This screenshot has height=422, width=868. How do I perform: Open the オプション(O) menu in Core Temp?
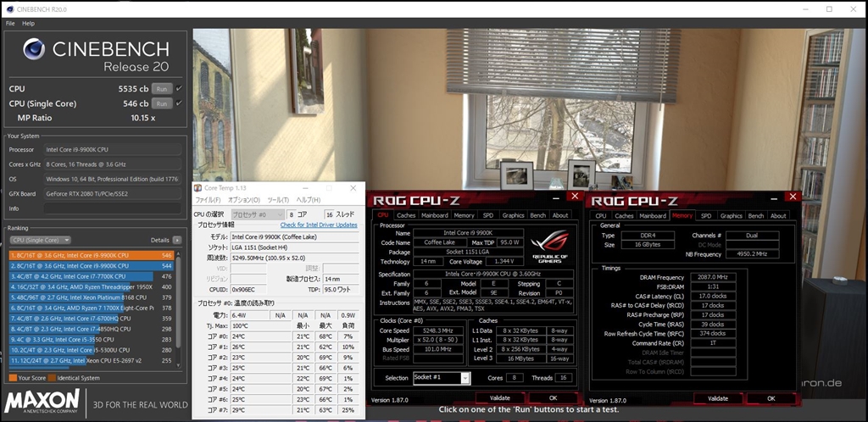coord(243,200)
